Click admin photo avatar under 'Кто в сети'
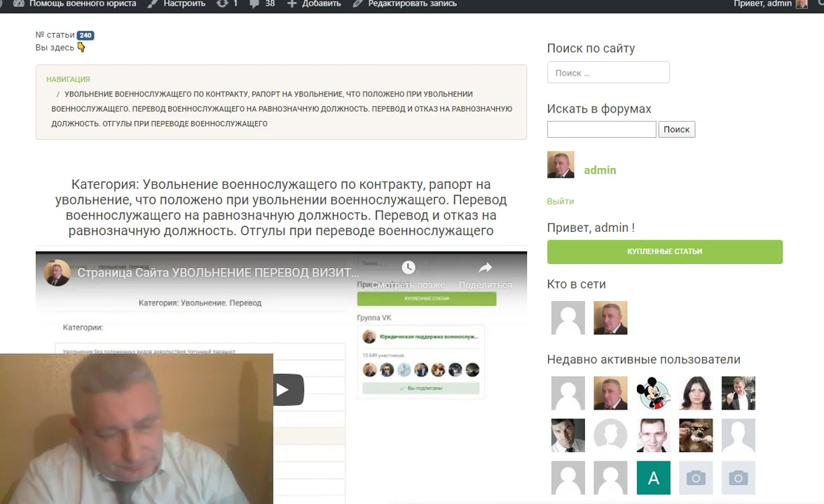Image resolution: width=824 pixels, height=504 pixels. [610, 318]
